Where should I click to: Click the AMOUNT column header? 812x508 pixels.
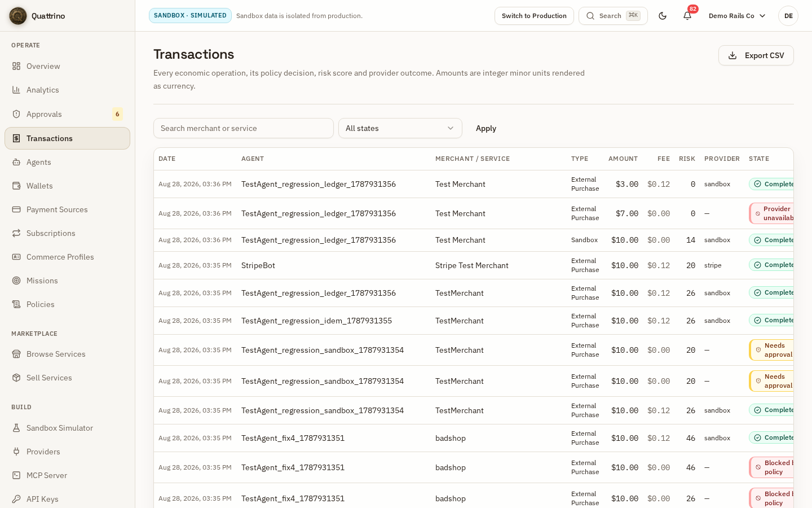click(x=623, y=159)
